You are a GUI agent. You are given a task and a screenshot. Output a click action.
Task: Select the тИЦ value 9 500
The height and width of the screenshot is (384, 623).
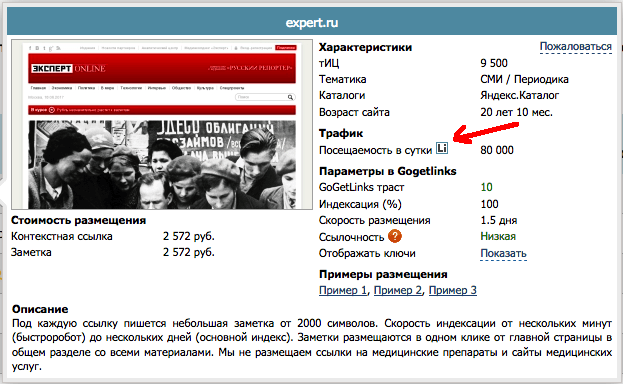coord(494,63)
